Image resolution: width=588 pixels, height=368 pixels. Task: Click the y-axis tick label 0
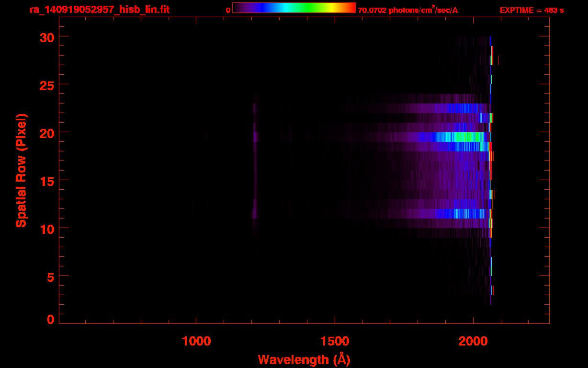(50, 319)
